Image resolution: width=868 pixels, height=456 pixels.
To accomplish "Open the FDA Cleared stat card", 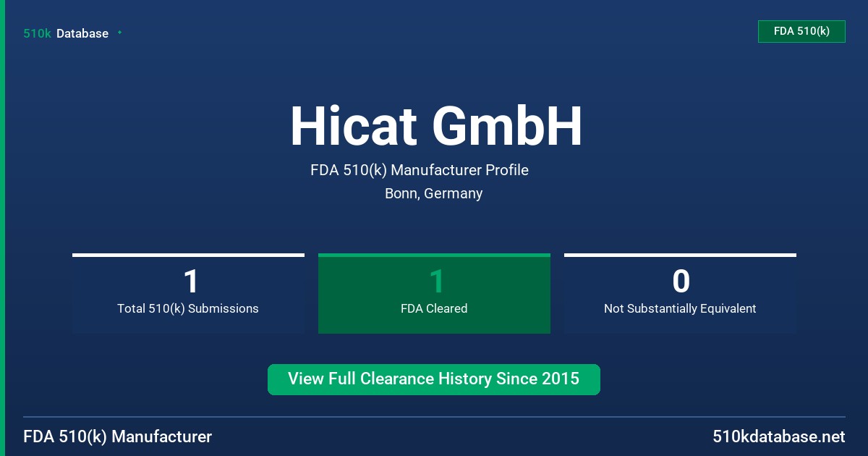I will (x=434, y=293).
